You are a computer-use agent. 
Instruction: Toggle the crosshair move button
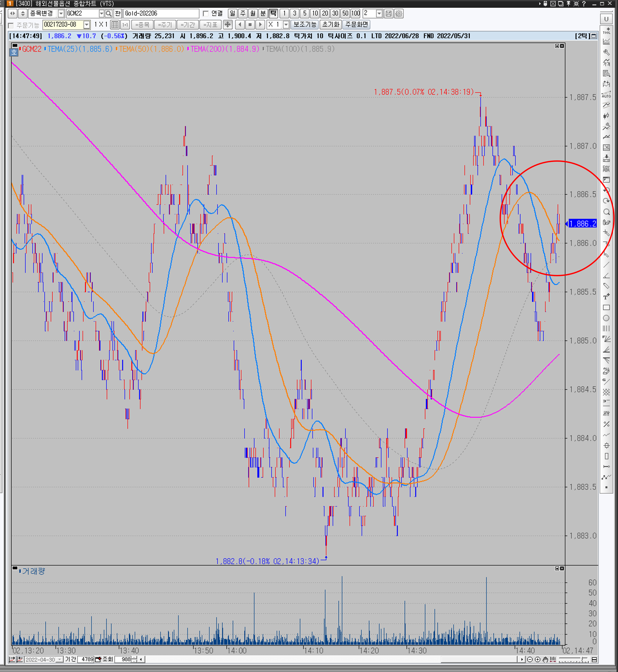click(227, 24)
